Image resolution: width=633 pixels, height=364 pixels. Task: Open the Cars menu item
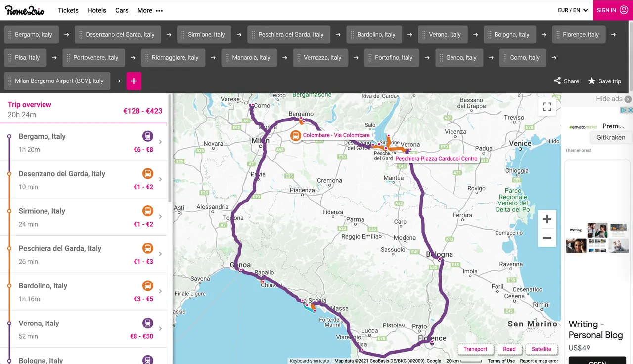[122, 10]
